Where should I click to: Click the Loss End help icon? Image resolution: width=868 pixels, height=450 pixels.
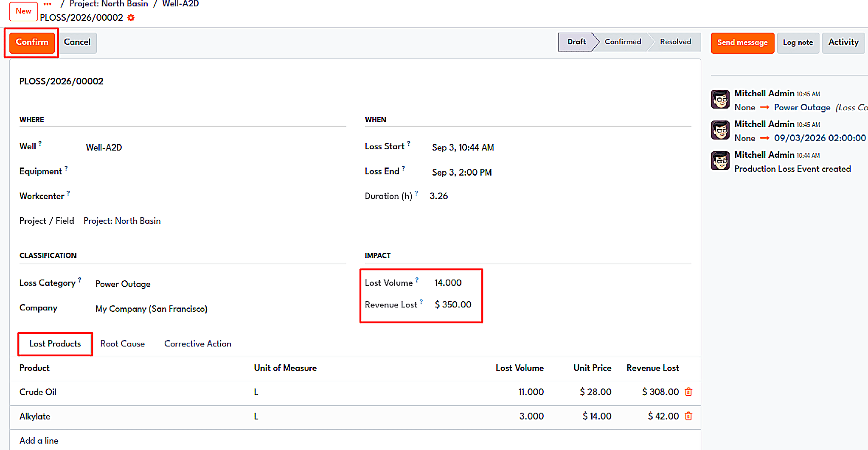[x=403, y=168]
